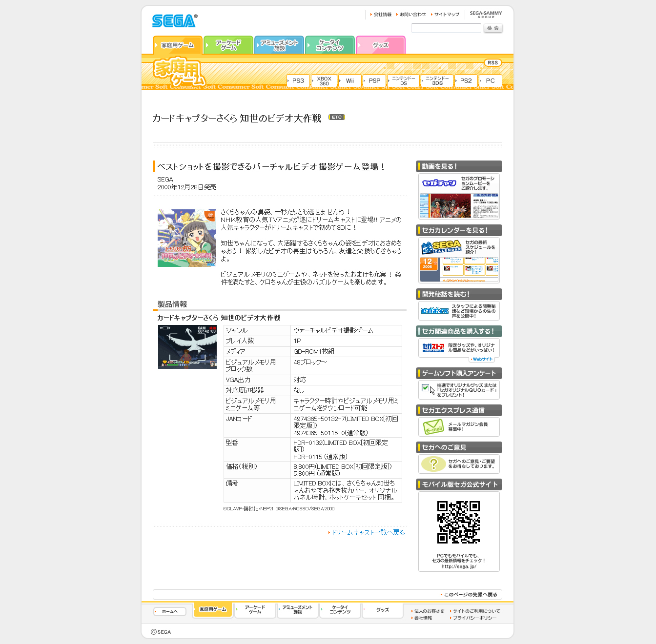Click the ホームへ footer button
The width and height of the screenshot is (656, 644).
point(170,611)
